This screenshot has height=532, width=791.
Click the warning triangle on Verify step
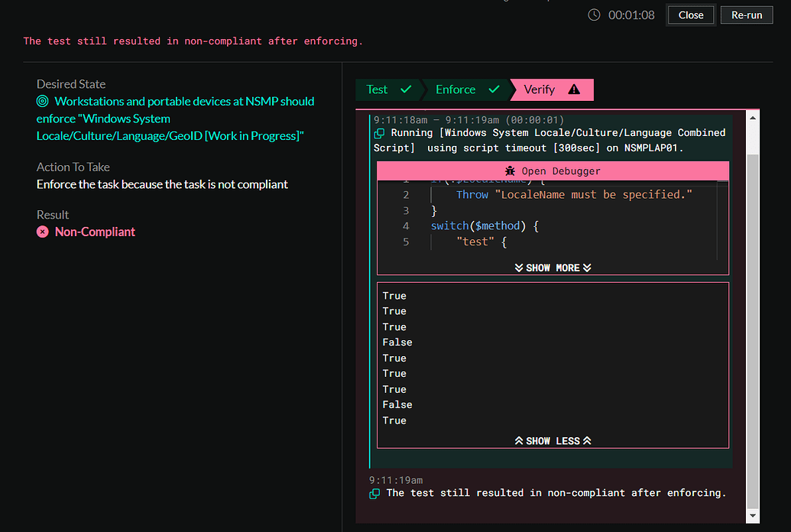(574, 90)
